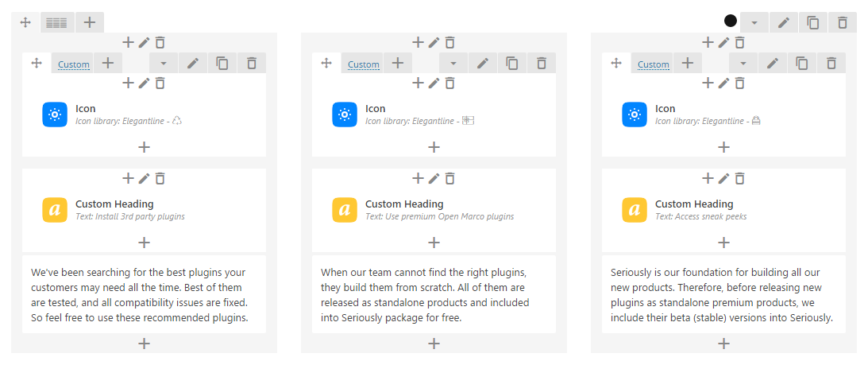Expand the row toggle dropdown arrow at top right
This screenshot has height=365, width=868.
(754, 23)
